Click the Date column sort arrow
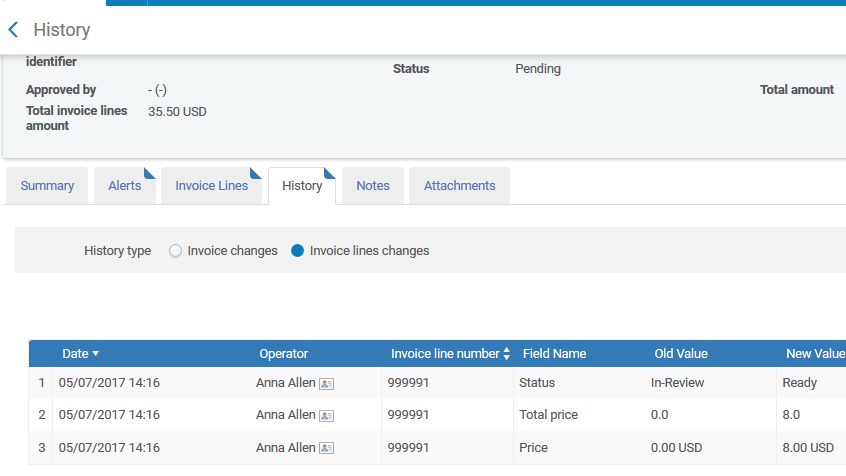 coord(96,354)
